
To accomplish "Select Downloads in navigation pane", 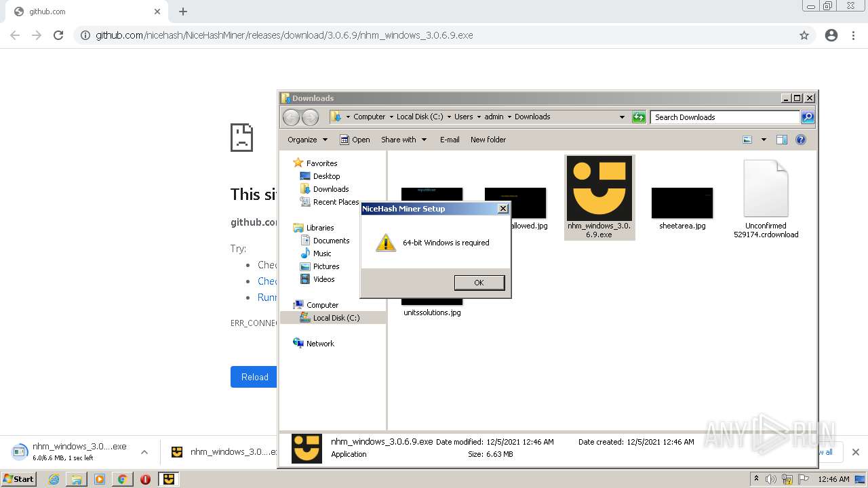I will pyautogui.click(x=331, y=189).
